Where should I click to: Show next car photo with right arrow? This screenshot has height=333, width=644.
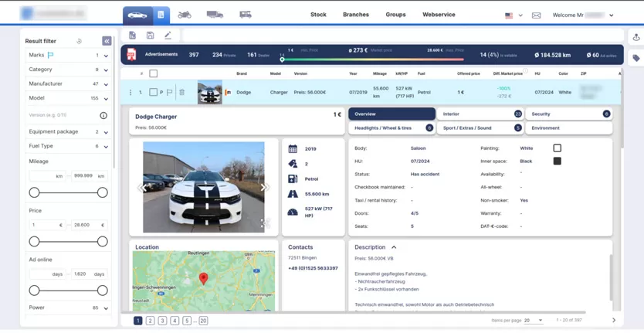click(263, 187)
